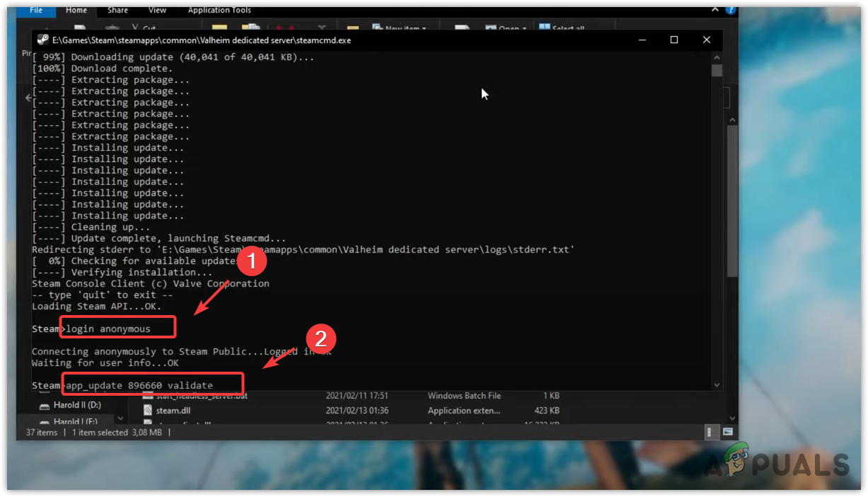868x497 pixels.
Task: Click 'Waiting for user info...OK' line
Action: pyautogui.click(x=105, y=363)
